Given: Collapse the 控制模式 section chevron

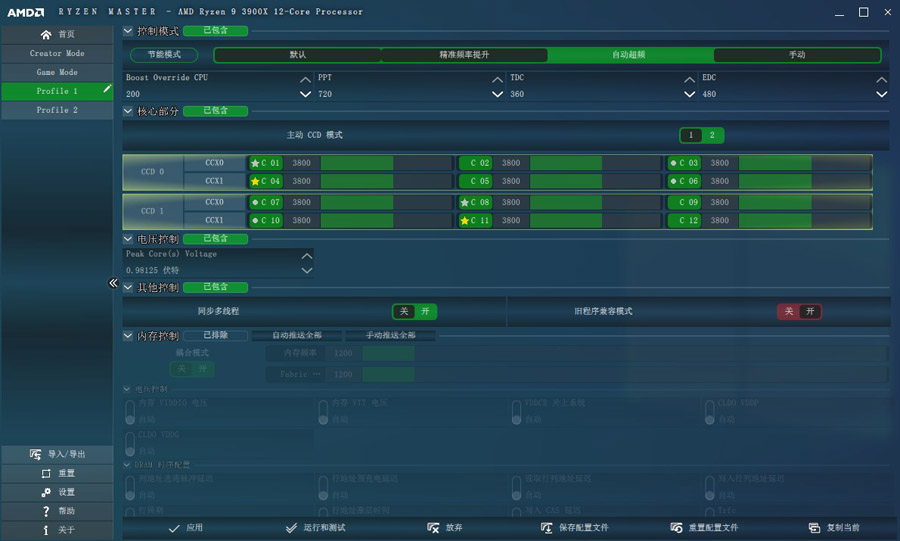Looking at the screenshot, I should (x=128, y=31).
